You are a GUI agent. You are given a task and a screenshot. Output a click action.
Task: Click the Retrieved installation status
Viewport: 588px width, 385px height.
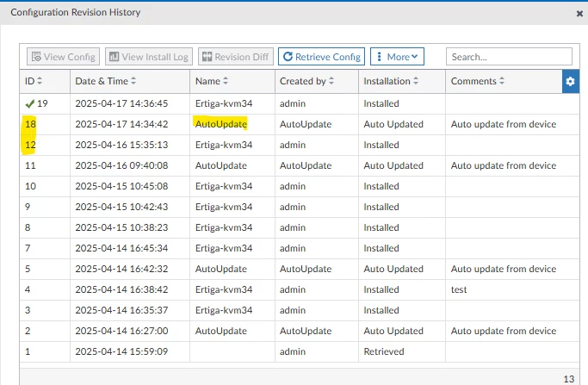click(384, 351)
